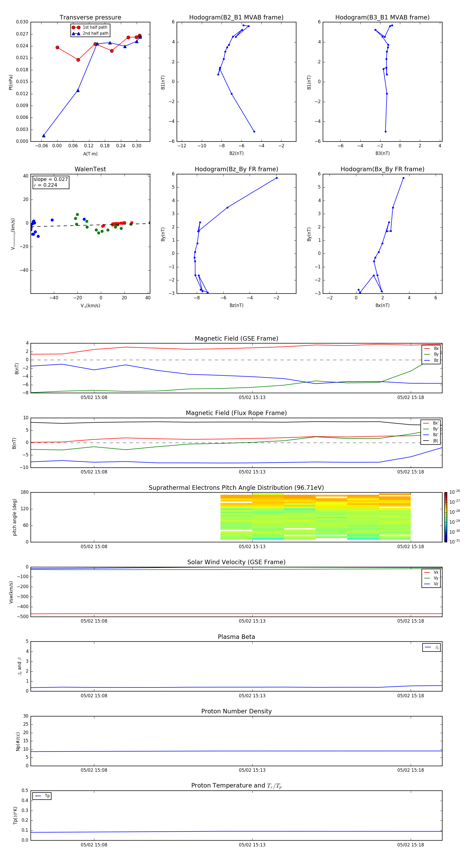Click '|B|' in Flux Rope legend
The image size is (473, 868).
point(435,441)
